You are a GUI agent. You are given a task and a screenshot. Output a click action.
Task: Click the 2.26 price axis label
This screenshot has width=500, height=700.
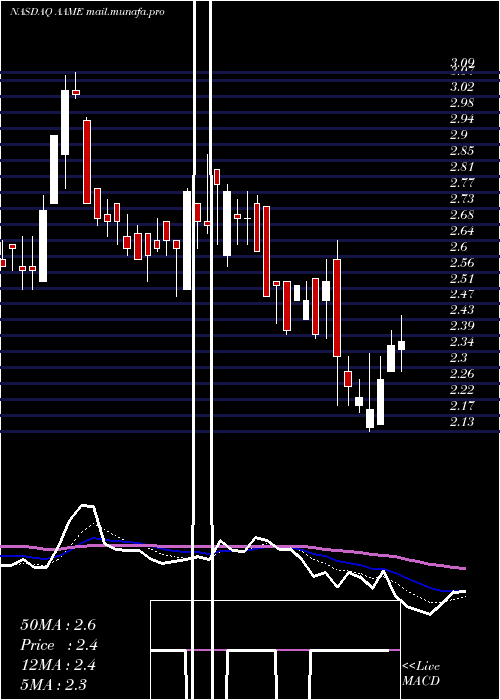(462, 374)
